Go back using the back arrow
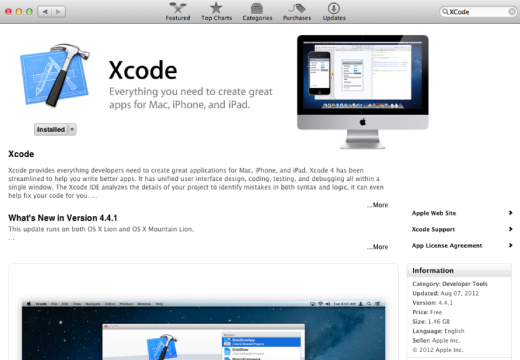The image size is (520, 360). point(45,12)
